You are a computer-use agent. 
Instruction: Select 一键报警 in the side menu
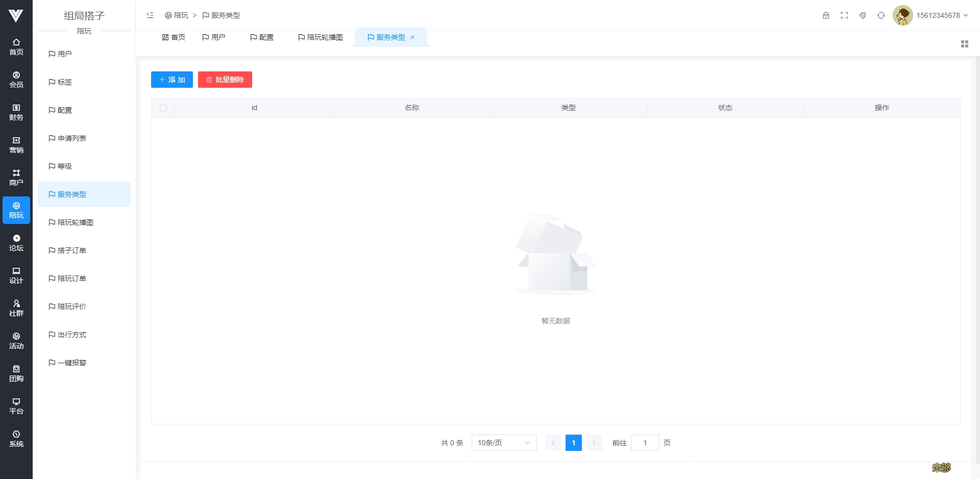point(72,363)
